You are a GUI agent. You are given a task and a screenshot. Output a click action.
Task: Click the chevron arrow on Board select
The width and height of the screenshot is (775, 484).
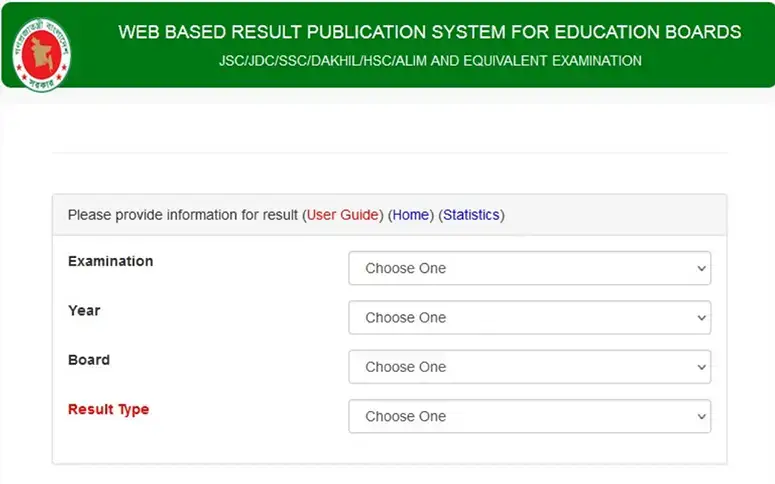(701, 367)
